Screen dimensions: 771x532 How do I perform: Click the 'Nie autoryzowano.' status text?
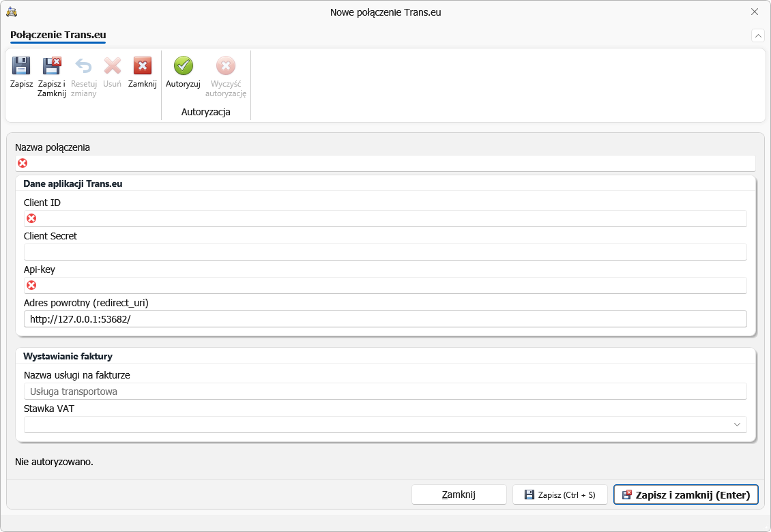coord(54,462)
